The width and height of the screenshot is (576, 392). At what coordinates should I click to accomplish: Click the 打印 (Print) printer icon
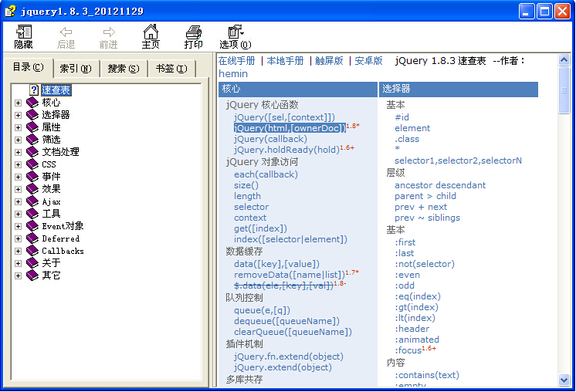point(193,32)
